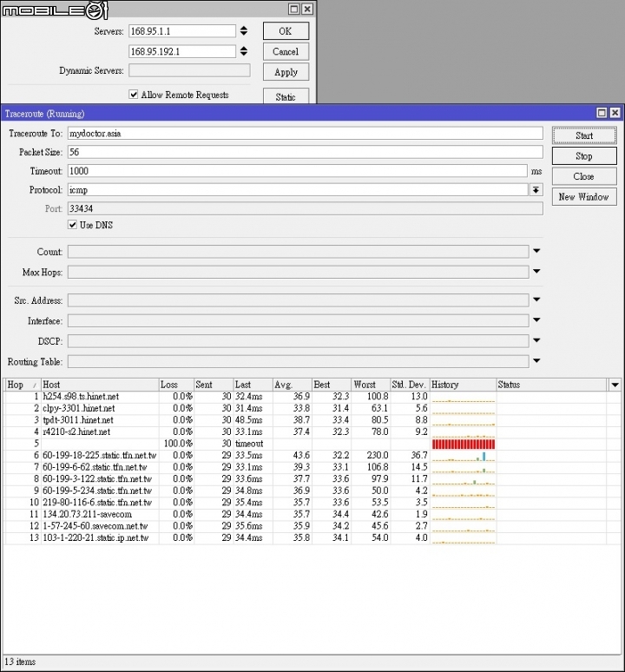Open Static DNS entries button

click(x=286, y=96)
